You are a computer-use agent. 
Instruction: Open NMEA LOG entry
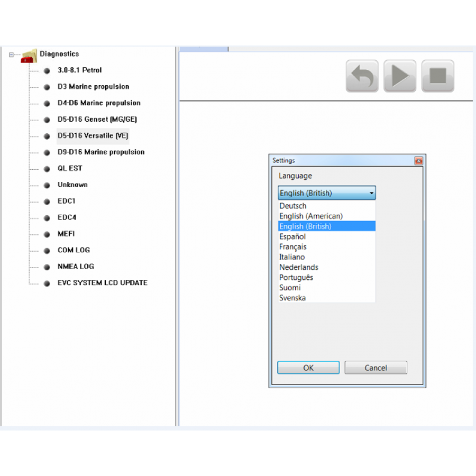(76, 267)
